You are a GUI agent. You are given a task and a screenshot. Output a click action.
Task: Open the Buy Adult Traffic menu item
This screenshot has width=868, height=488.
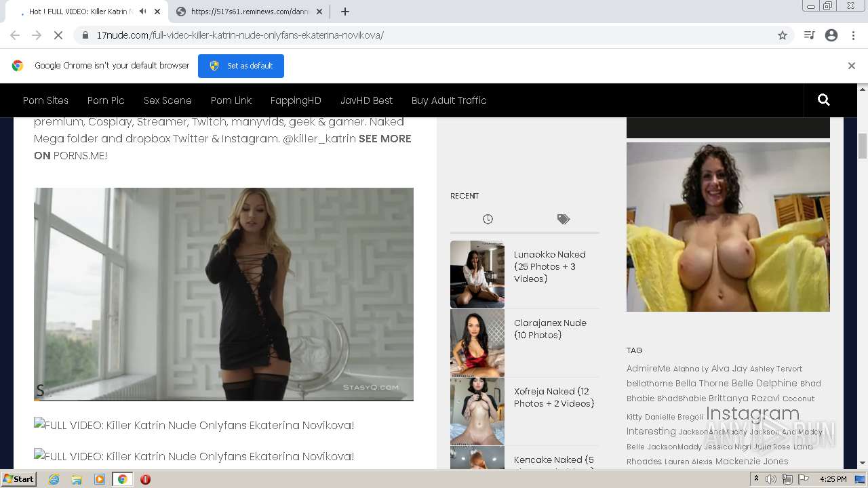(x=449, y=100)
